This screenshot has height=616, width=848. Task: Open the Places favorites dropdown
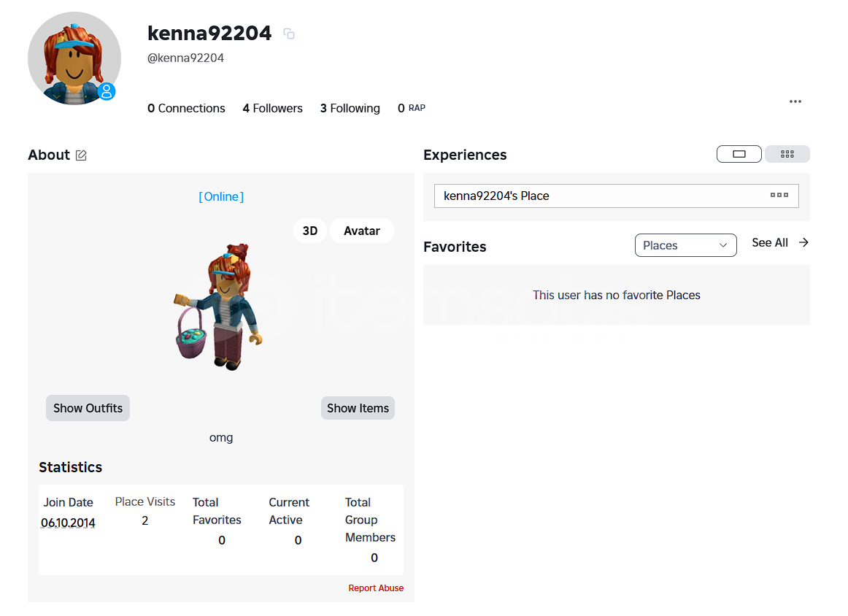coord(685,245)
